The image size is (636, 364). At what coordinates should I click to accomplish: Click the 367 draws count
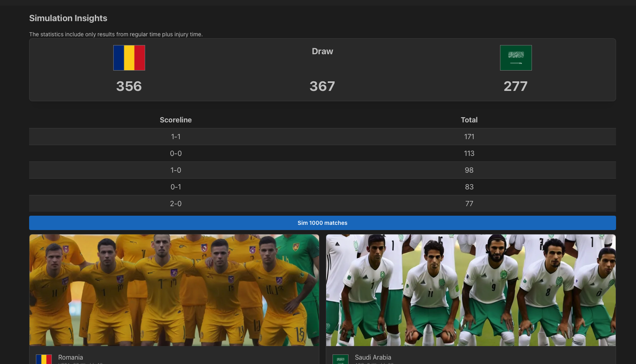click(x=322, y=86)
